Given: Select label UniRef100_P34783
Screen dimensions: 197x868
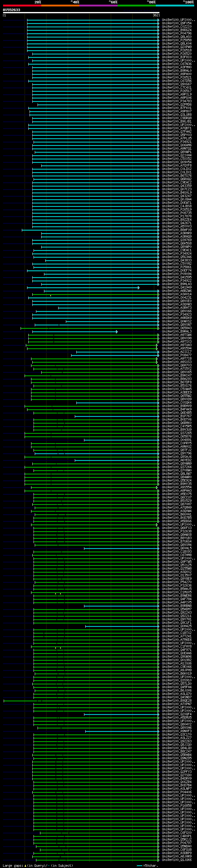Looking at the screenshot, I should 177,101.
